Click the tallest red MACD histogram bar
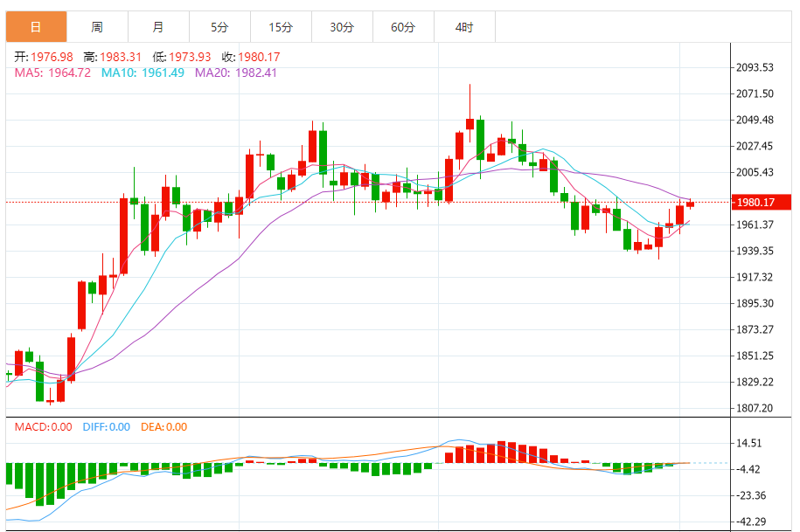800x532 pixels. point(502,452)
